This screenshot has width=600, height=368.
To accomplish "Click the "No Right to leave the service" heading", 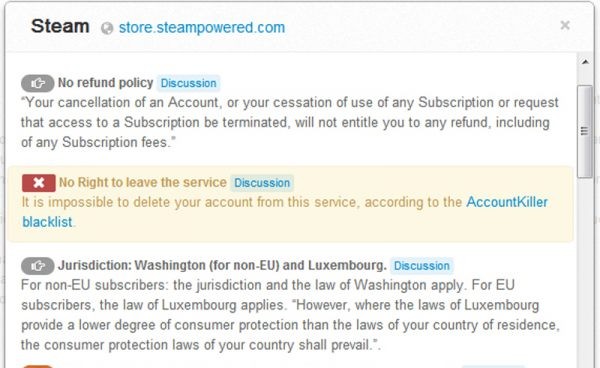I will point(143,182).
